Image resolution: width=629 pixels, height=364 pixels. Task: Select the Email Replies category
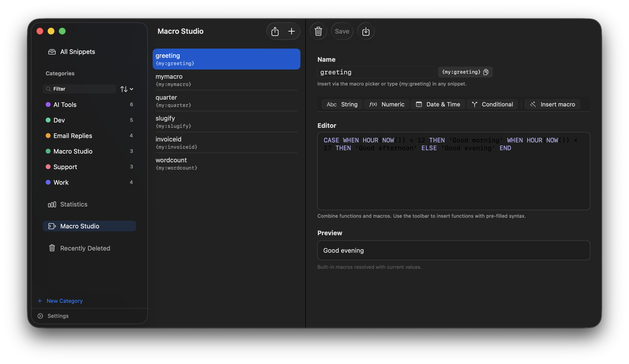(x=89, y=136)
